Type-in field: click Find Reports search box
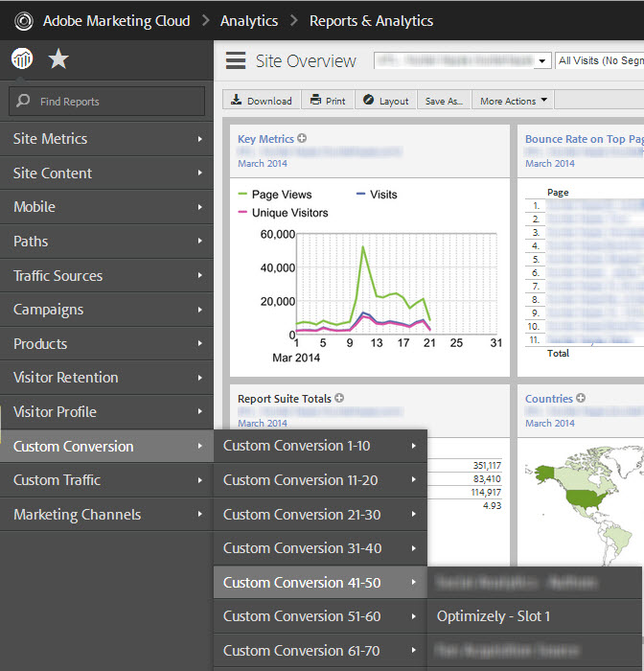 click(x=107, y=102)
